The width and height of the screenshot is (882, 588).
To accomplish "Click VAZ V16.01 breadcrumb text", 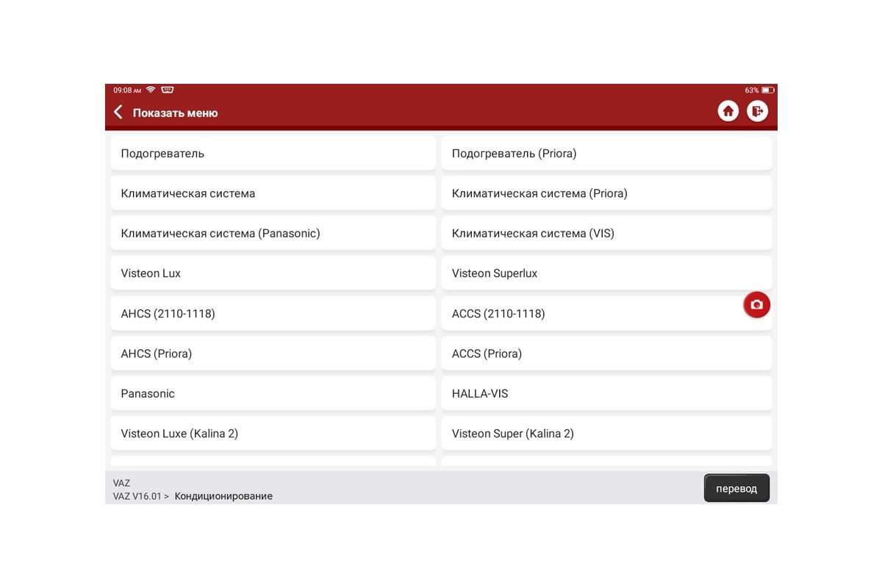I will tap(137, 496).
